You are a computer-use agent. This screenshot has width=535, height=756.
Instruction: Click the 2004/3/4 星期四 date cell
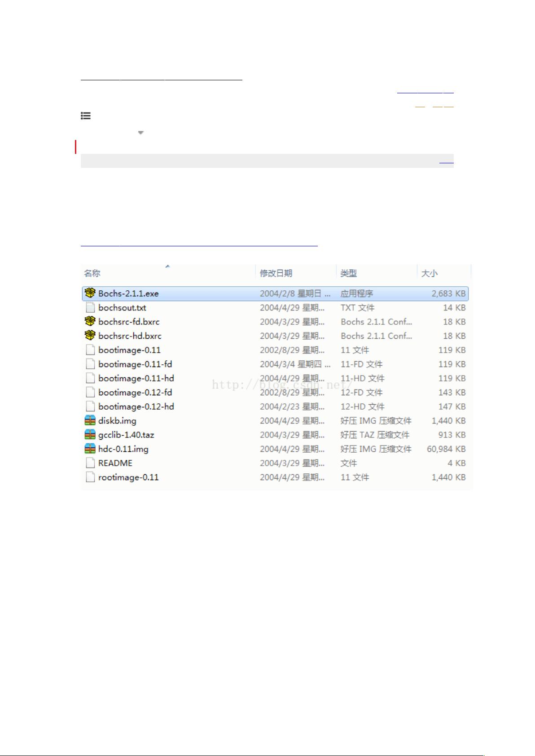(295, 364)
